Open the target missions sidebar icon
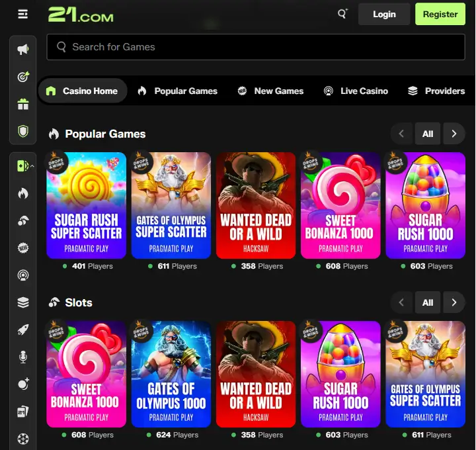The width and height of the screenshot is (476, 450). (23, 77)
